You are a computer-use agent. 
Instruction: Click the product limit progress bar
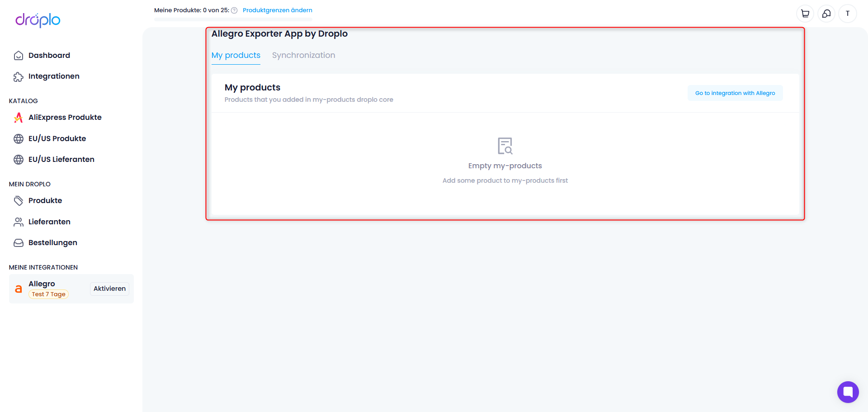click(233, 19)
